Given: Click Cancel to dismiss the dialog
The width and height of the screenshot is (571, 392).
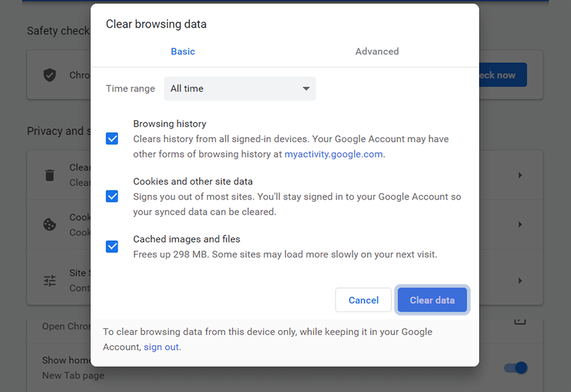Looking at the screenshot, I should point(363,299).
